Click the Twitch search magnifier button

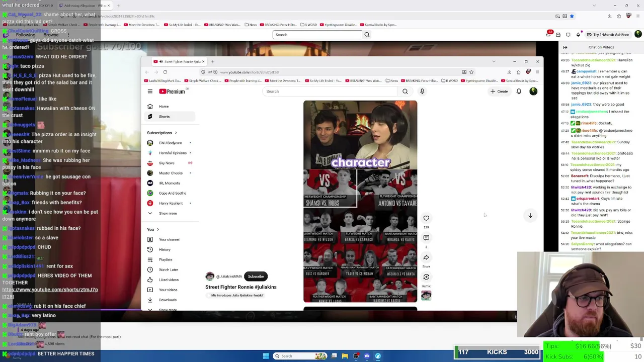pos(367,35)
